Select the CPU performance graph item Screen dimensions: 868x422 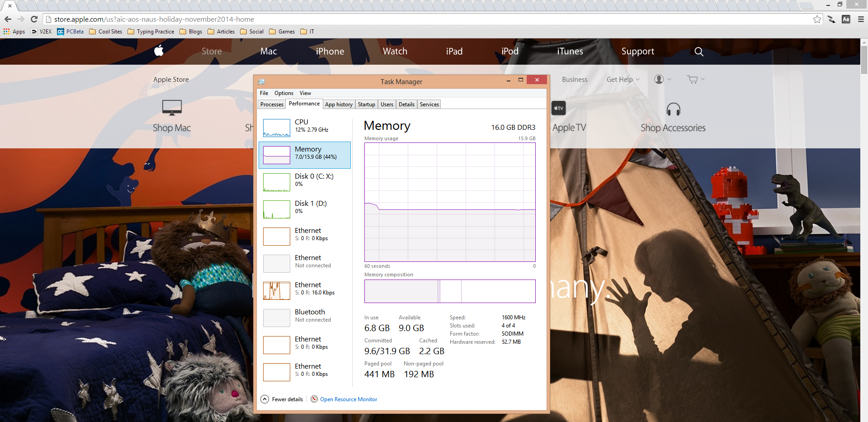[305, 128]
